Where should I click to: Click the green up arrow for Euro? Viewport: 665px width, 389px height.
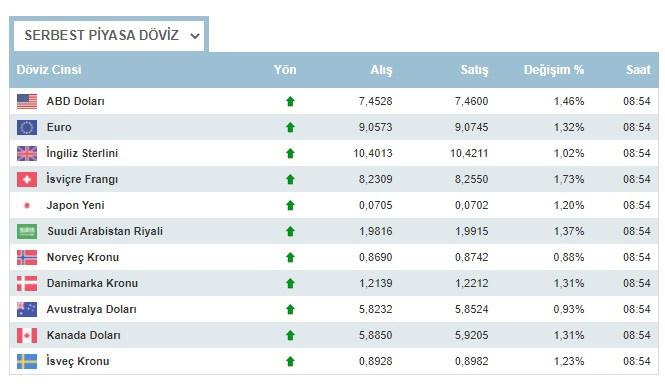click(x=290, y=127)
